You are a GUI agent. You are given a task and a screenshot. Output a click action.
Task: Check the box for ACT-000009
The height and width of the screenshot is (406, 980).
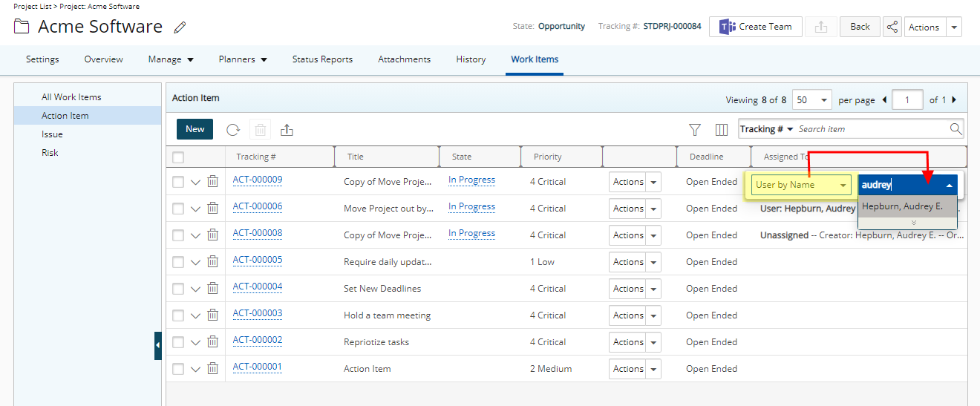click(x=178, y=182)
